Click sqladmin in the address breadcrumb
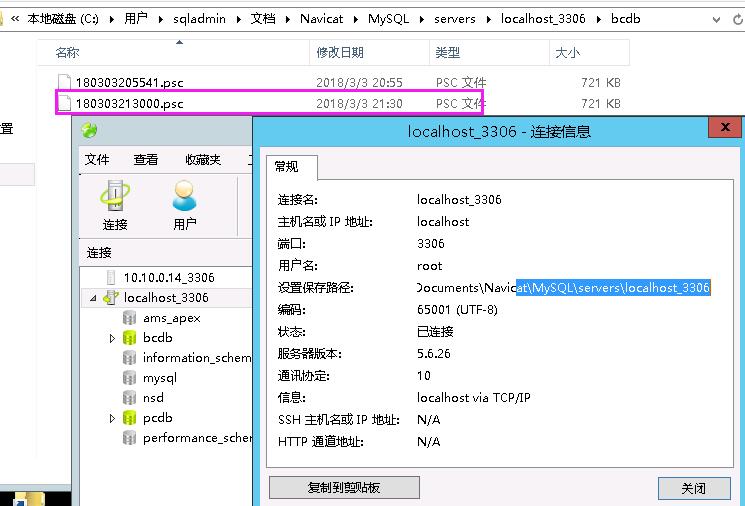The height and width of the screenshot is (506, 745). point(199,19)
